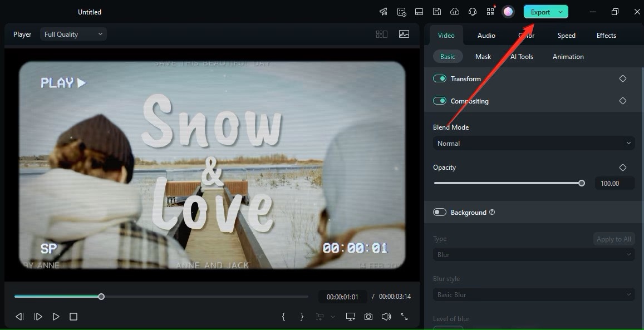Click the monitor display settings icon

(x=350, y=317)
